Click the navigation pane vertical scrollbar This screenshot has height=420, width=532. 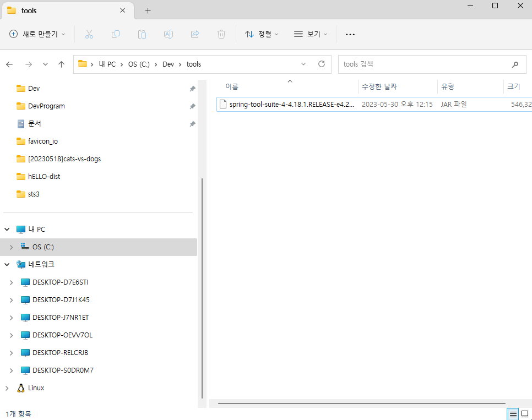pyautogui.click(x=202, y=288)
